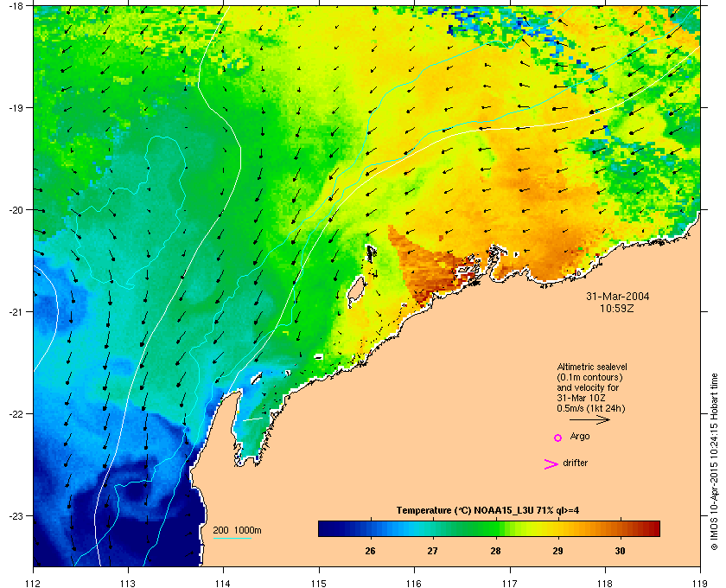The height and width of the screenshot is (588, 726).
Task: Click the 114 longitude axis label
Action: 223,584
